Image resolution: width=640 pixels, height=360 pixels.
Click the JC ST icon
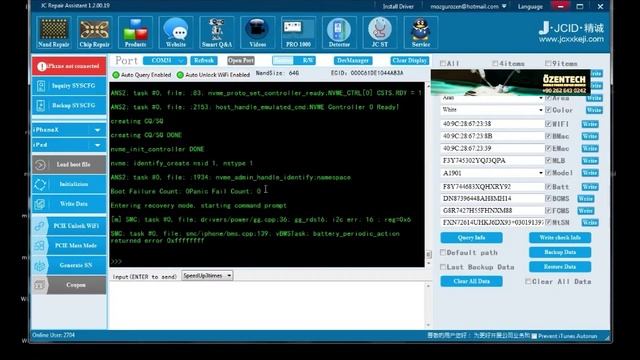click(x=380, y=33)
